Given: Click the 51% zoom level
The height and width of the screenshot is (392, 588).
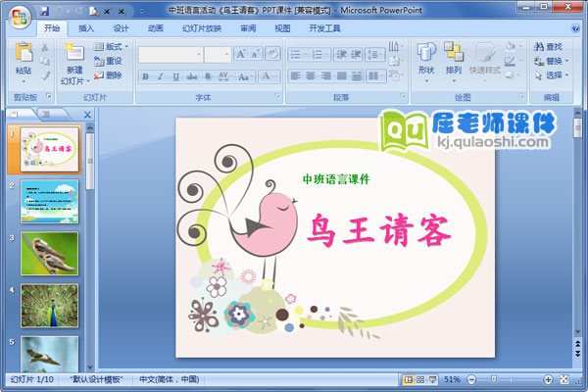Looking at the screenshot, I should [452, 379].
